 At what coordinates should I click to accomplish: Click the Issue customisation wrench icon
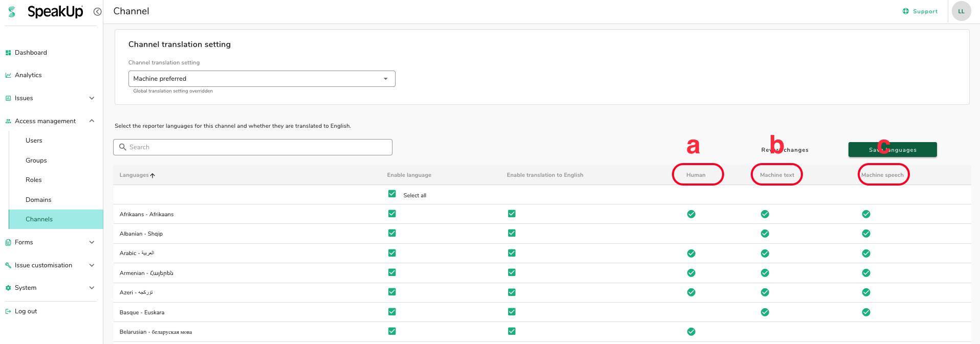8,265
